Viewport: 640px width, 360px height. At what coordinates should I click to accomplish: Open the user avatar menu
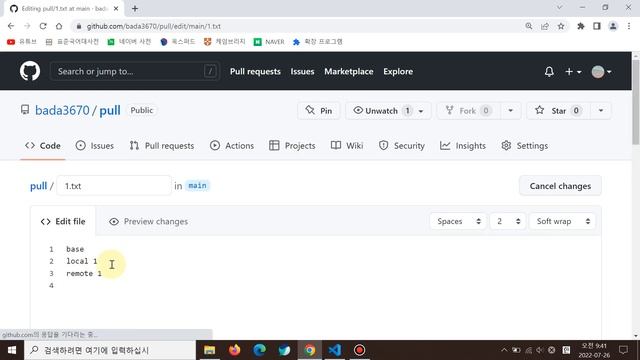point(601,72)
